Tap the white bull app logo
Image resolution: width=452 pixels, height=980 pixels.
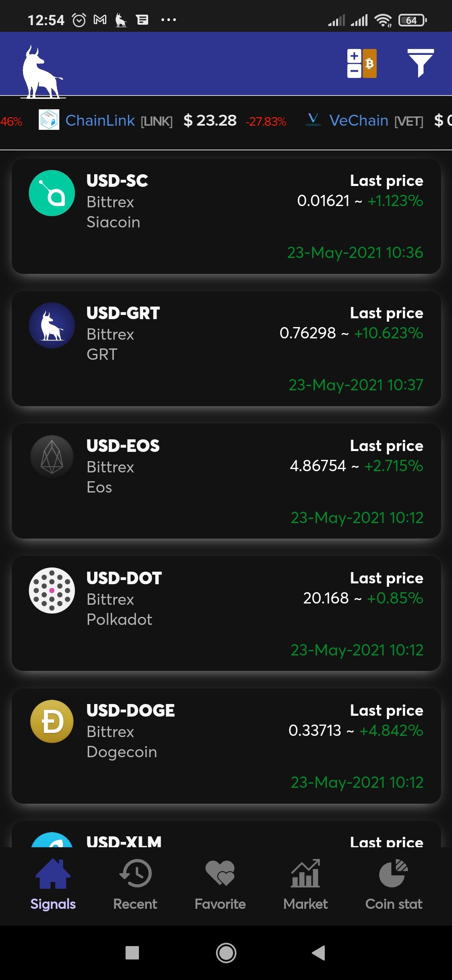coord(43,72)
